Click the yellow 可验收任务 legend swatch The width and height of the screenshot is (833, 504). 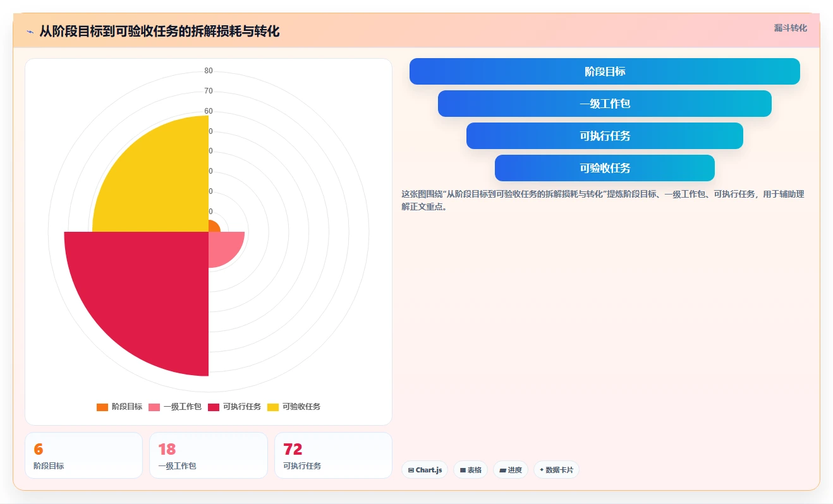coord(273,407)
